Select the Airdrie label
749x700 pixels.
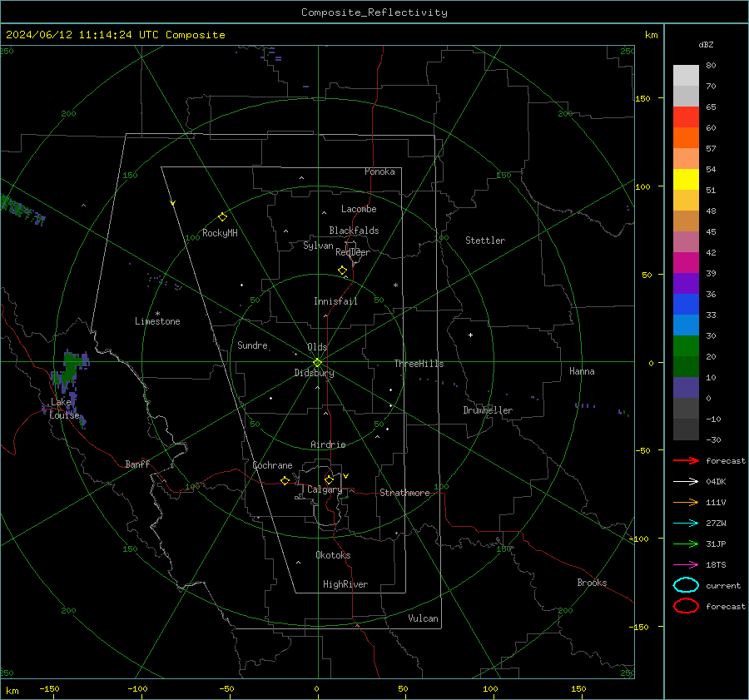tap(328, 444)
